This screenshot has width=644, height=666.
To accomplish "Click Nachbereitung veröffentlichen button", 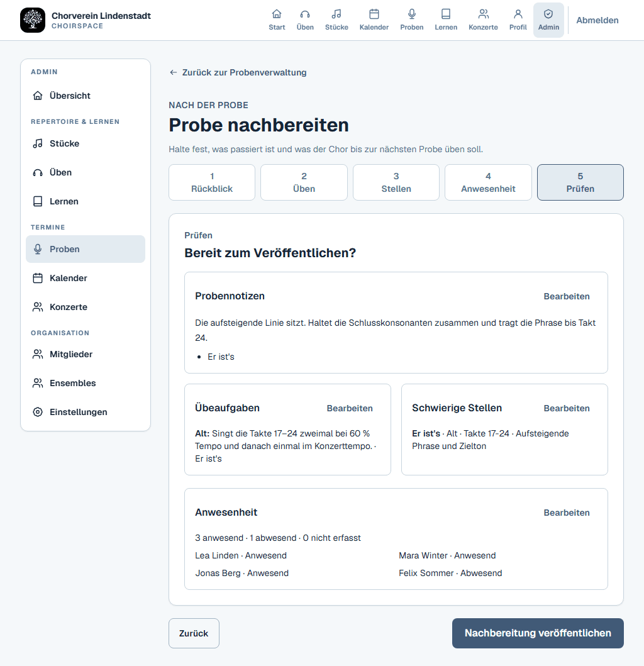I will 538,633.
